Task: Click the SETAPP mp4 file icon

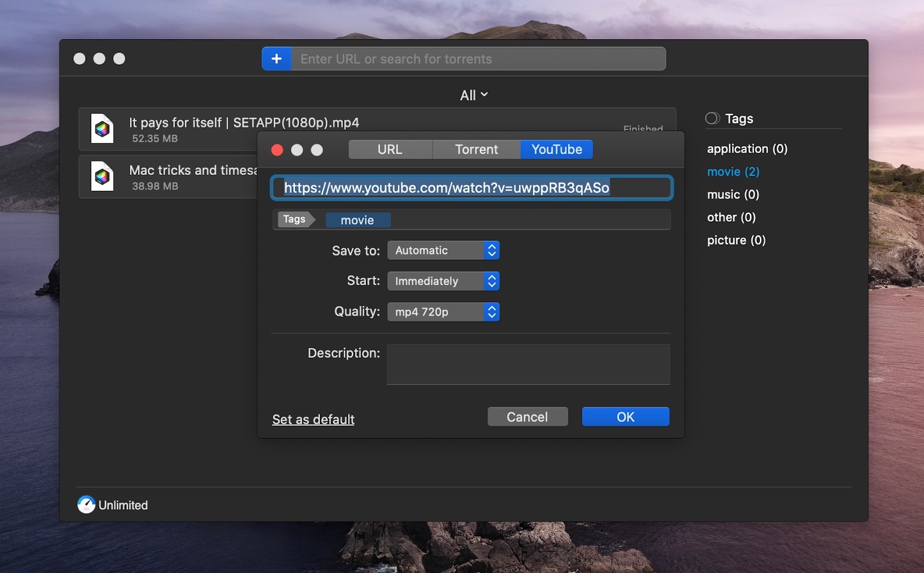Action: (x=102, y=128)
